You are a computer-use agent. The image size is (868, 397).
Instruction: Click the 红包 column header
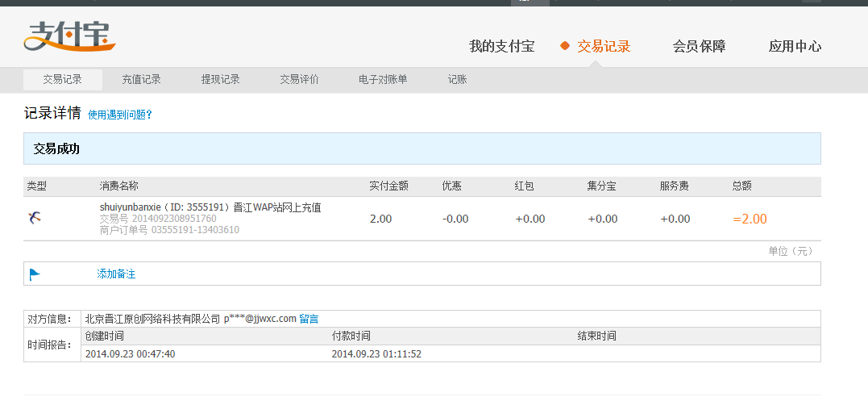(x=524, y=186)
